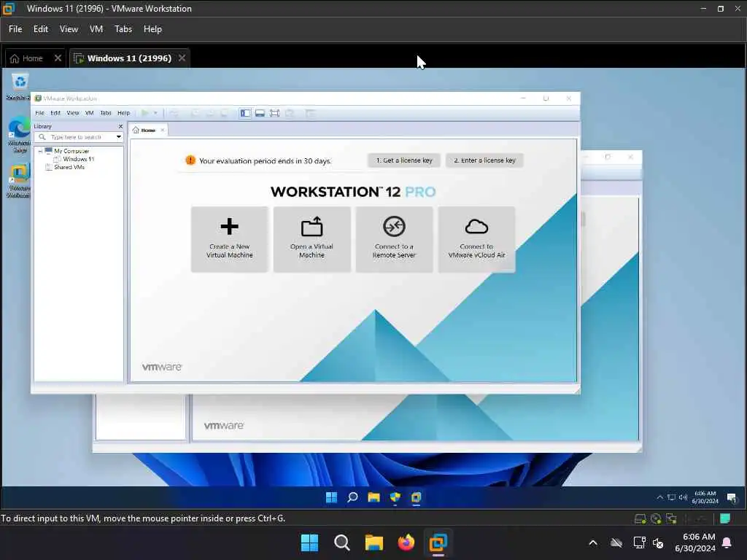Open Tabs menu in guest VMware window
Viewport: 747px width, 560px height.
106,113
